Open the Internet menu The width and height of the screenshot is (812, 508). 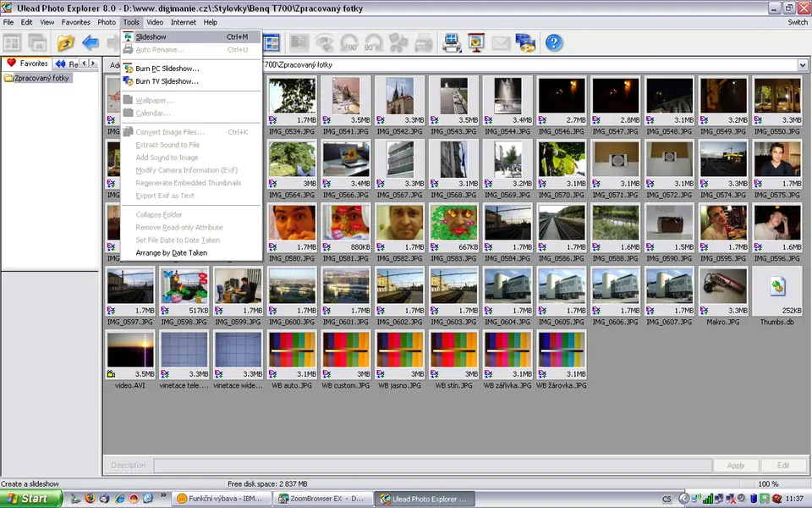tap(183, 22)
